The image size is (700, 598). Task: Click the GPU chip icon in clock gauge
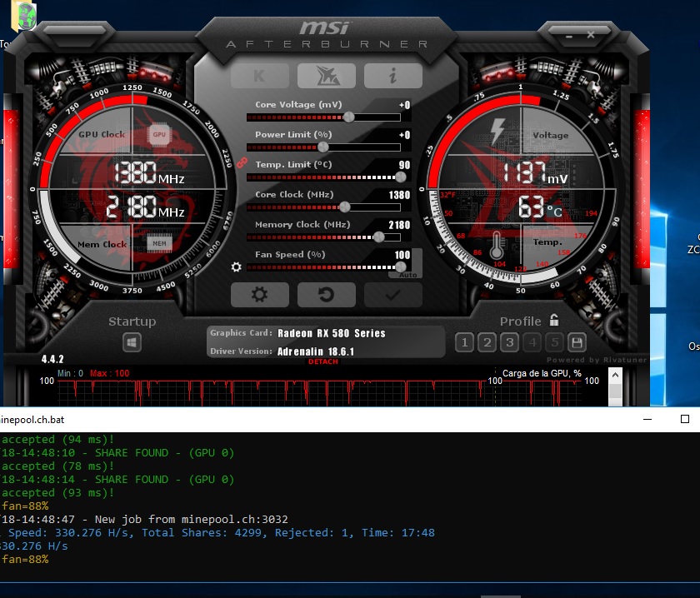pyautogui.click(x=159, y=134)
